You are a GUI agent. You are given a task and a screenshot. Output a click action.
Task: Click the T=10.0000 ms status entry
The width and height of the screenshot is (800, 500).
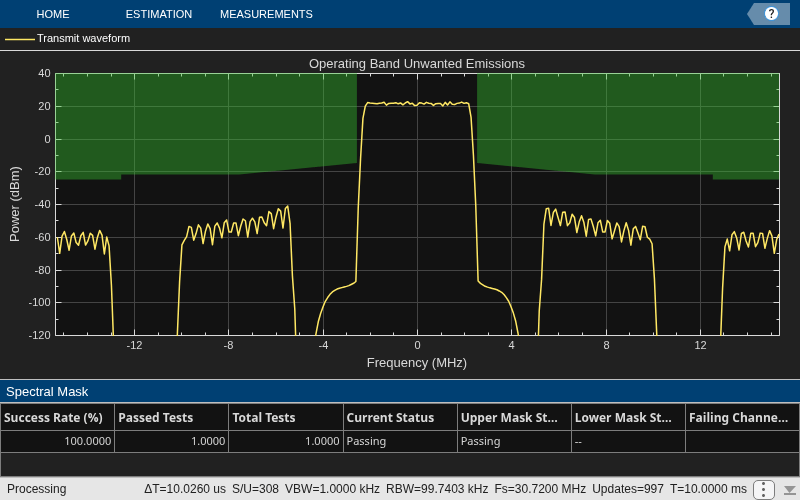(708, 489)
